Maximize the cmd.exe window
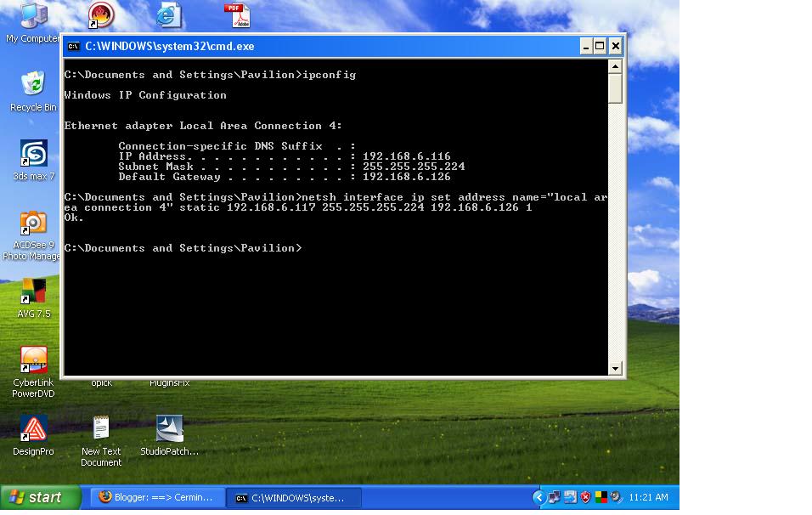This screenshot has width=812, height=515. click(600, 46)
